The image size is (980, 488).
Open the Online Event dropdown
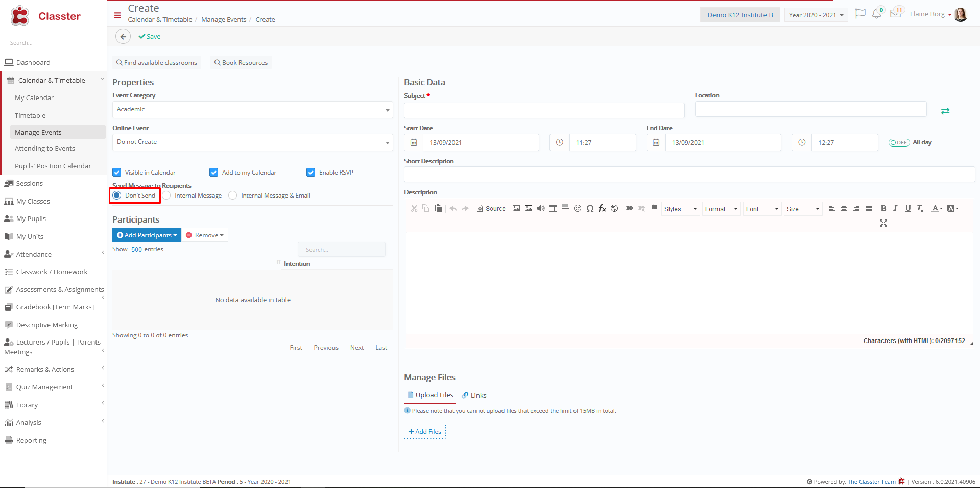pyautogui.click(x=253, y=142)
